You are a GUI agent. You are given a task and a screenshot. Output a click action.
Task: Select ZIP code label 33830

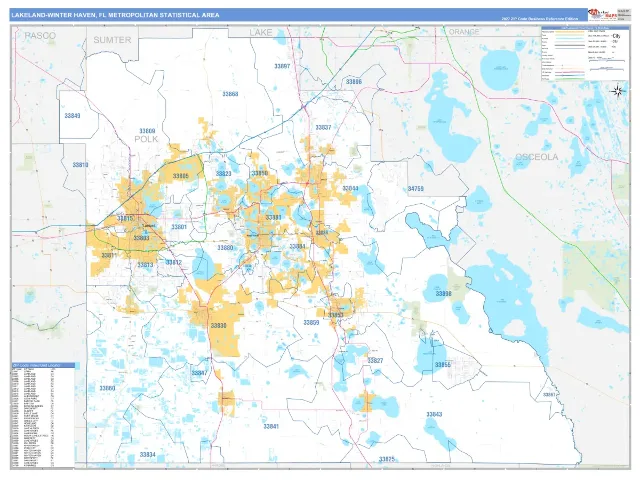point(218,326)
